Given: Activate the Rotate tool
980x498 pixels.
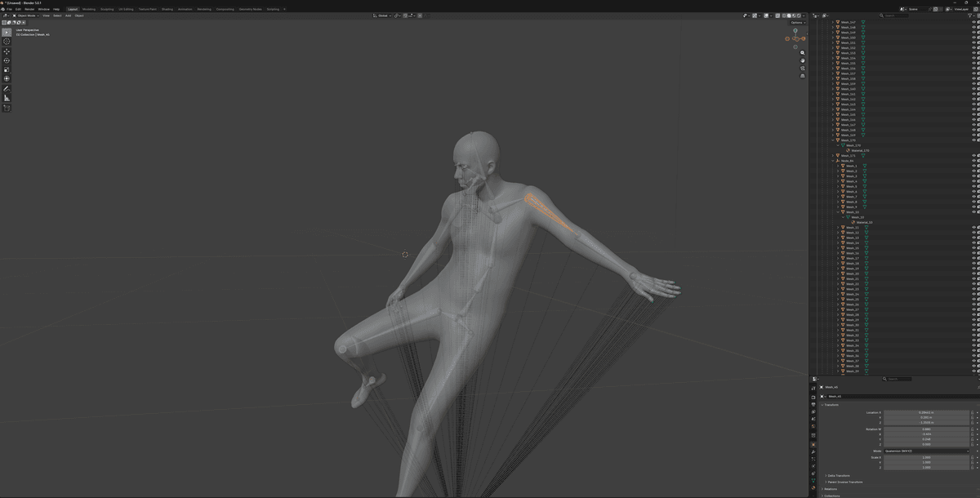Looking at the screenshot, I should 7,60.
